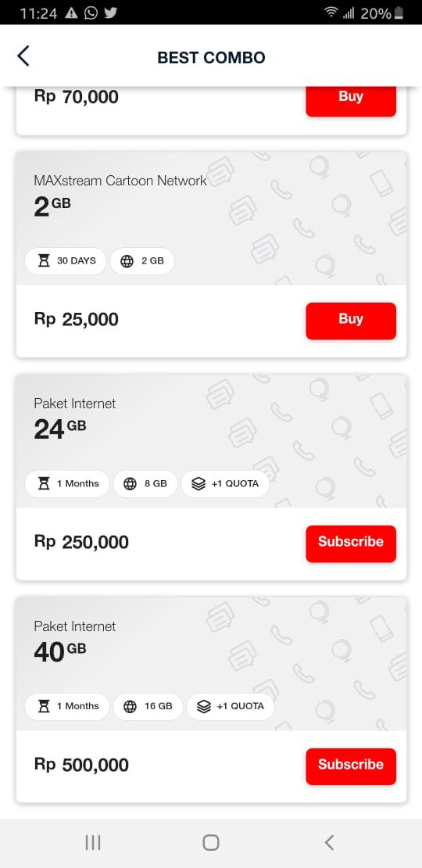Buy the Rp 70,000 package
422x868 pixels.
tap(351, 99)
